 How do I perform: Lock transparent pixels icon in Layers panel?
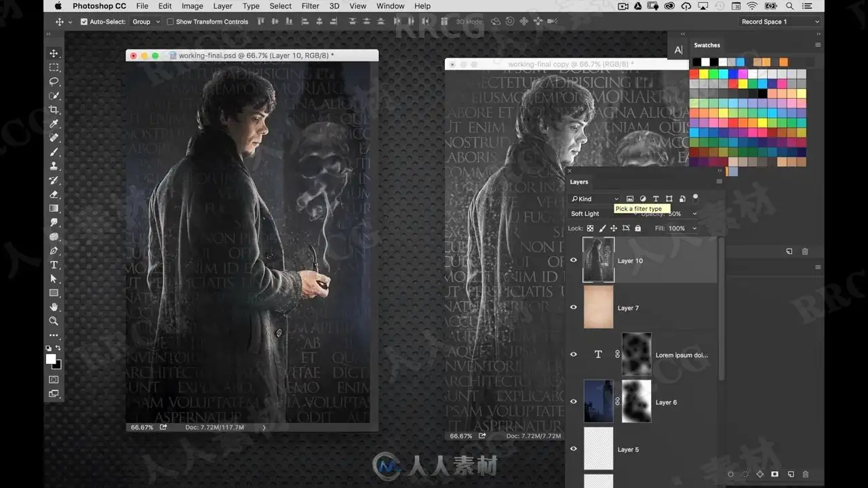tap(590, 228)
